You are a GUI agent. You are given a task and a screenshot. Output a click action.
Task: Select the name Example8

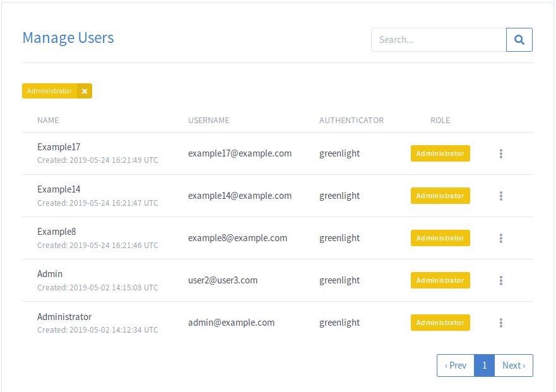pos(57,232)
